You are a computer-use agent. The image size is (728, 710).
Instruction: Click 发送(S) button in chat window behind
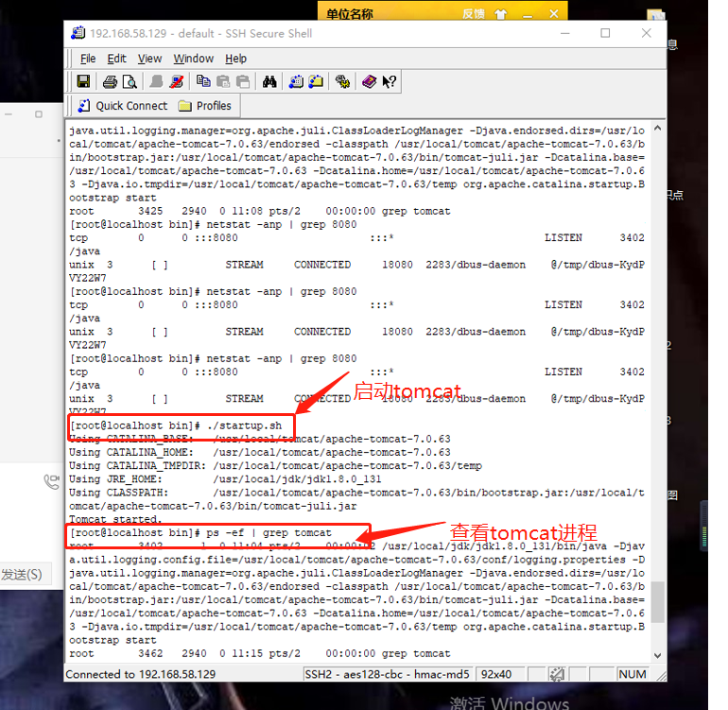point(22,575)
